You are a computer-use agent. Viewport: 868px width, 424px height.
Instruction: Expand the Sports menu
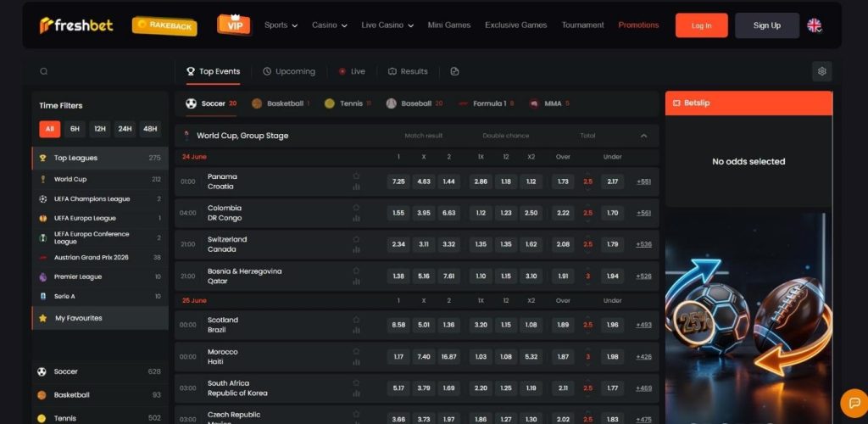click(x=281, y=25)
